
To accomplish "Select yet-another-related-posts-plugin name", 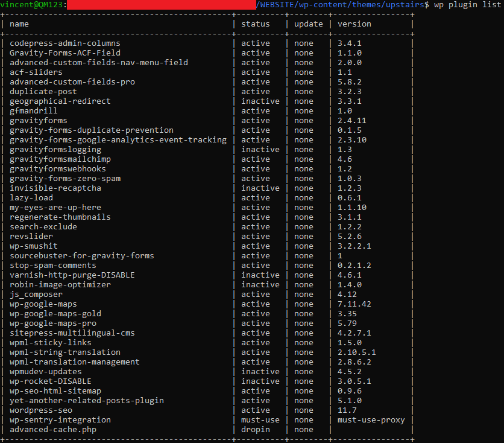I will [x=86, y=401].
